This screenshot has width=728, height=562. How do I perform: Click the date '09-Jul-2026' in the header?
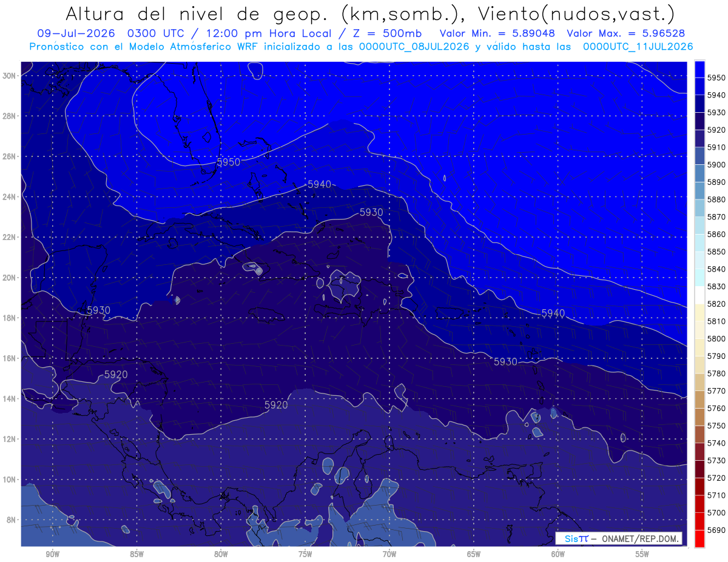(x=77, y=33)
